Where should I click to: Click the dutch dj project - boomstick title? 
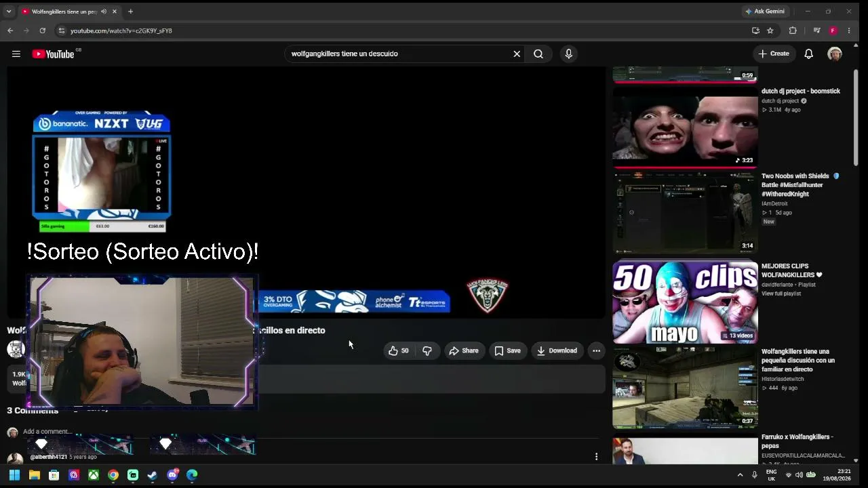801,91
